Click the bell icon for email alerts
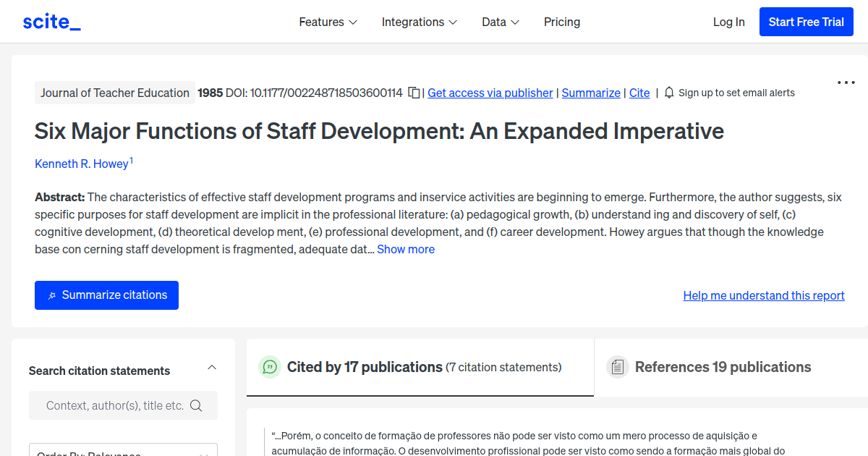The image size is (868, 456). (669, 93)
